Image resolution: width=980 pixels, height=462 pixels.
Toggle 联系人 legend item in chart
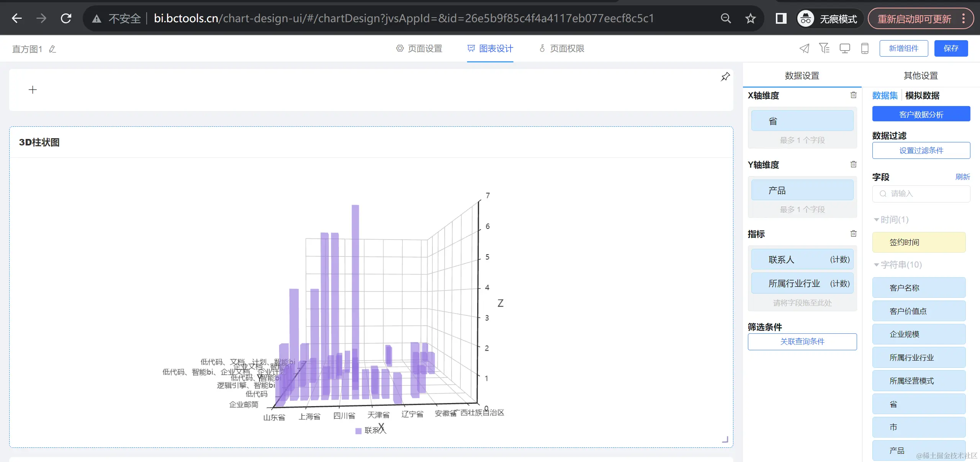[x=370, y=431]
